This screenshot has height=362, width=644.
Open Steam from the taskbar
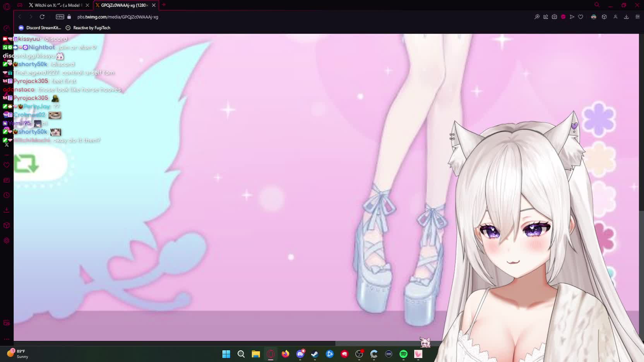click(x=315, y=354)
